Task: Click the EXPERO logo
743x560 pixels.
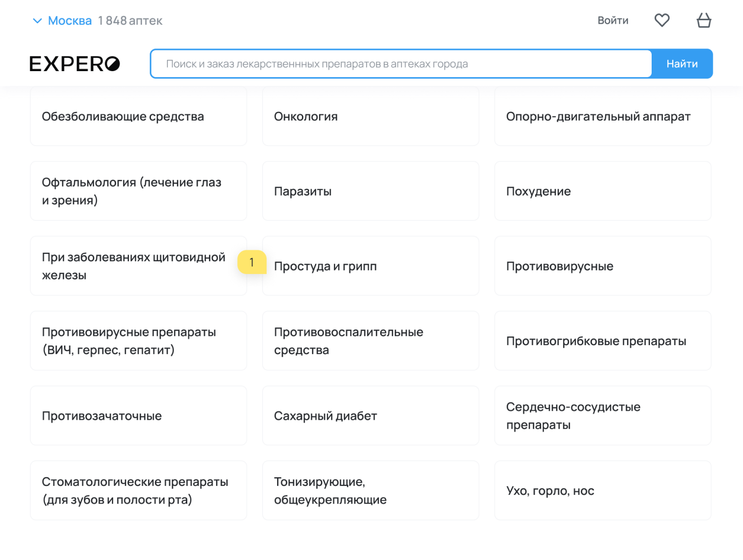Action: [75, 64]
